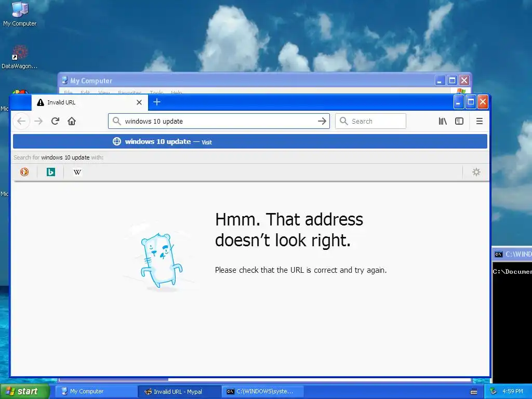532x399 pixels.
Task: Click the 'Search for windows 10 update with:' label
Action: click(58, 157)
